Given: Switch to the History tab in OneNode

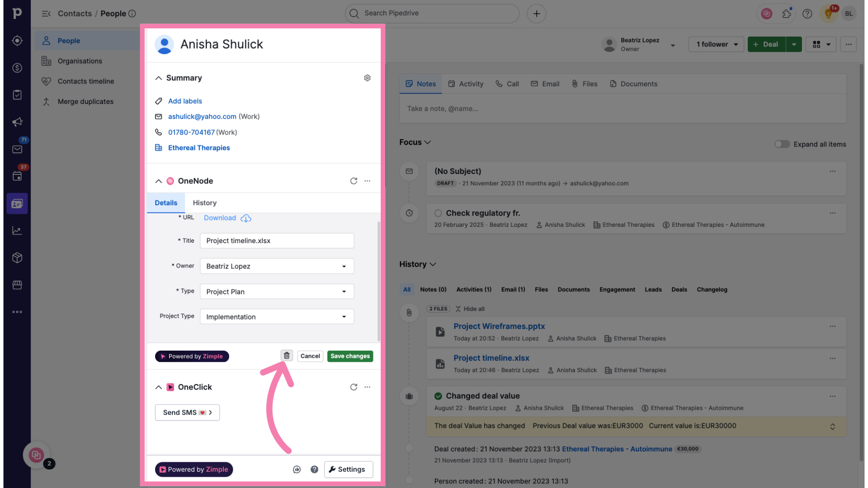Looking at the screenshot, I should coord(204,202).
